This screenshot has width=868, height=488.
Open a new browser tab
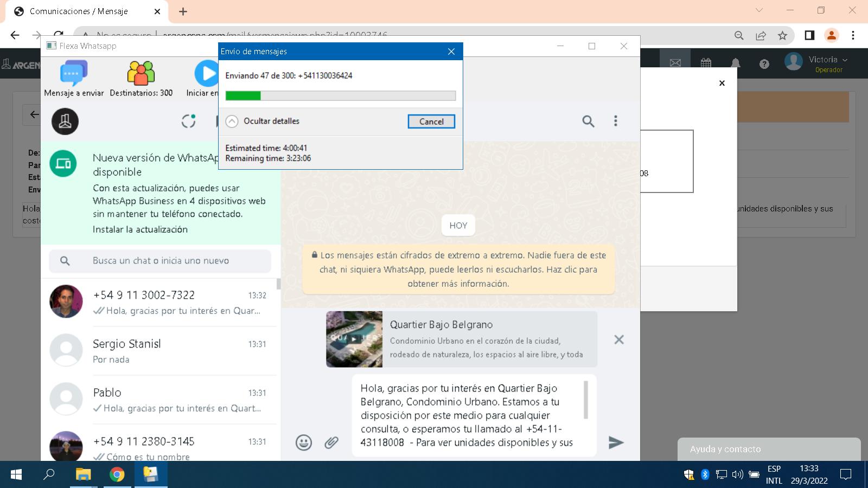point(183,11)
